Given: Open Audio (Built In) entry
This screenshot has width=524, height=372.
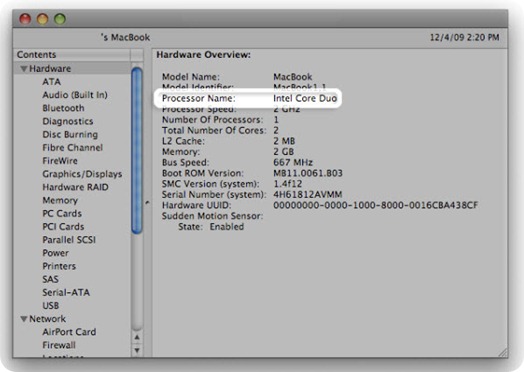Looking at the screenshot, I should [x=75, y=95].
